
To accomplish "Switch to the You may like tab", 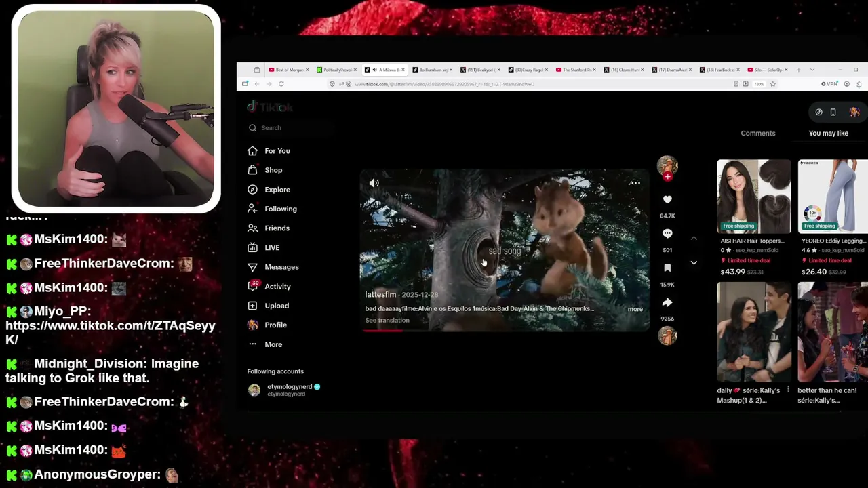I will tap(828, 134).
